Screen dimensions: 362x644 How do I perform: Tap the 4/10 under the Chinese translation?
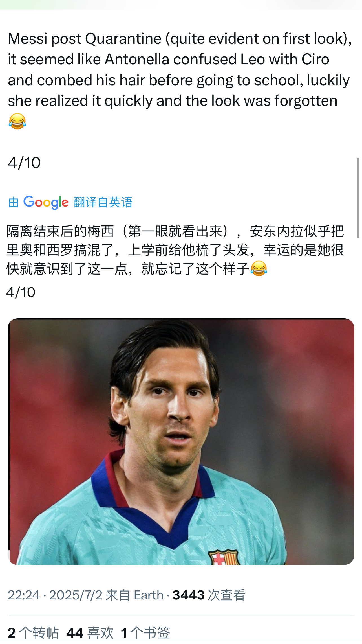click(x=21, y=292)
